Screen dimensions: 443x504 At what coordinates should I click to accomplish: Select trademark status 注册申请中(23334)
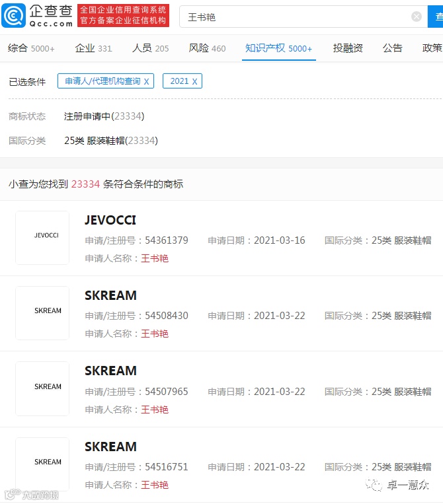[x=104, y=116]
